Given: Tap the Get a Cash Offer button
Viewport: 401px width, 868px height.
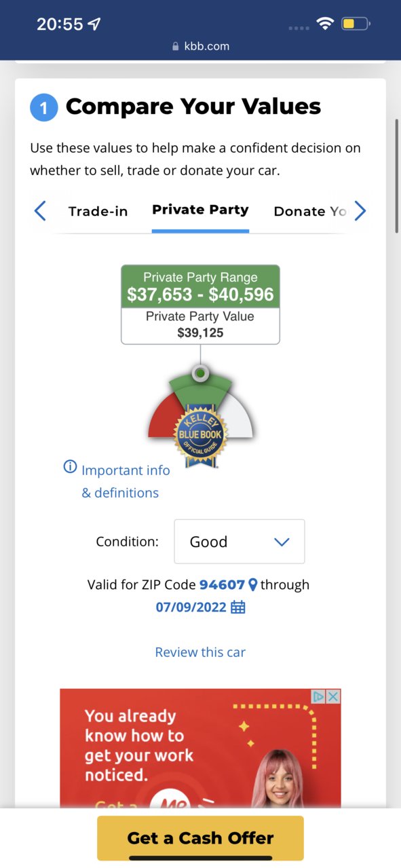Looking at the screenshot, I should (x=200, y=838).
